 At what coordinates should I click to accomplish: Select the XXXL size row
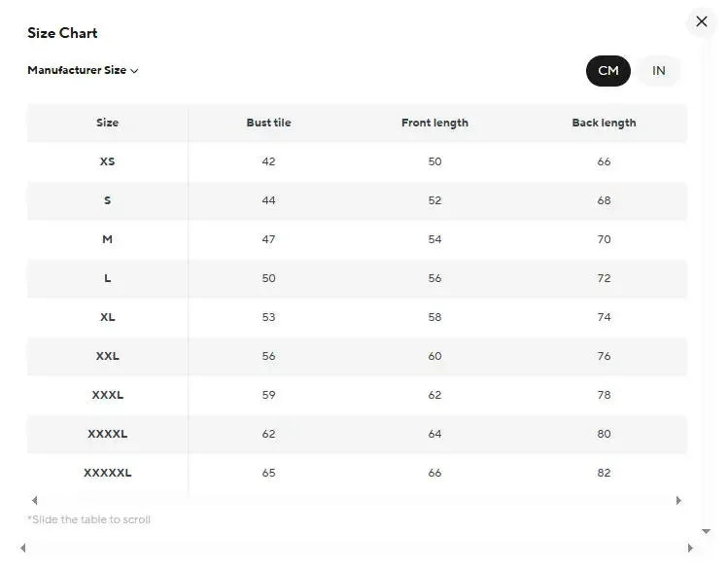[107, 395]
